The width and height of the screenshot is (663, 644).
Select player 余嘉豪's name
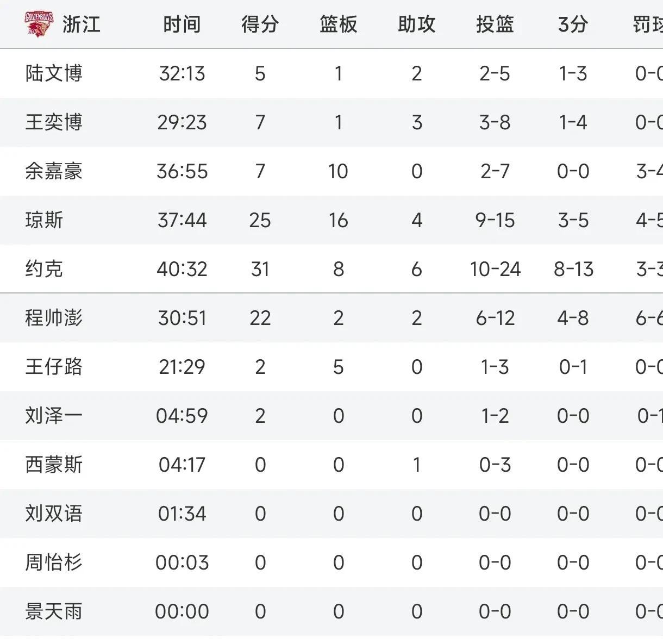54,171
